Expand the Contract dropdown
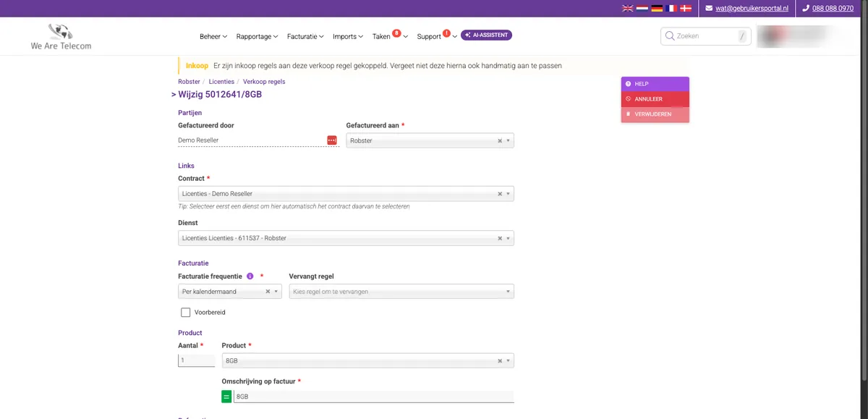868x419 pixels. [346, 194]
